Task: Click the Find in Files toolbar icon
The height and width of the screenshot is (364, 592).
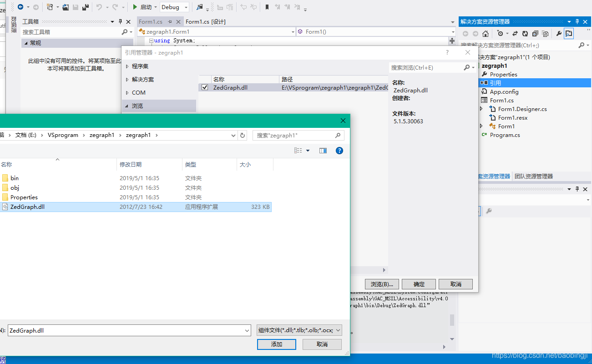Action: coord(200,7)
